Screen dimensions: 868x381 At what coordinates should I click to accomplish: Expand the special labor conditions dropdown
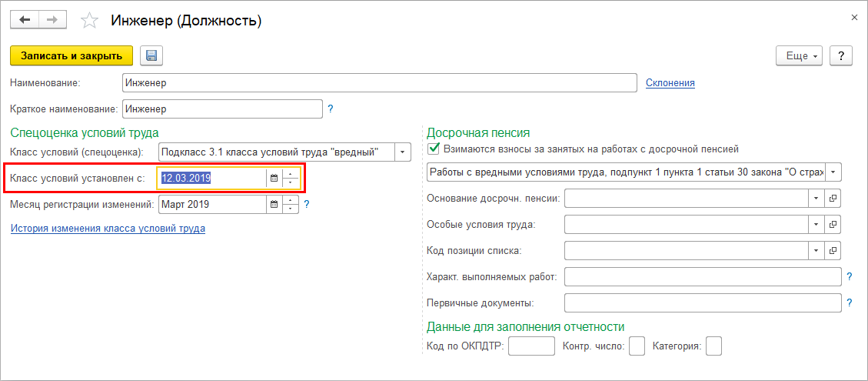815,225
